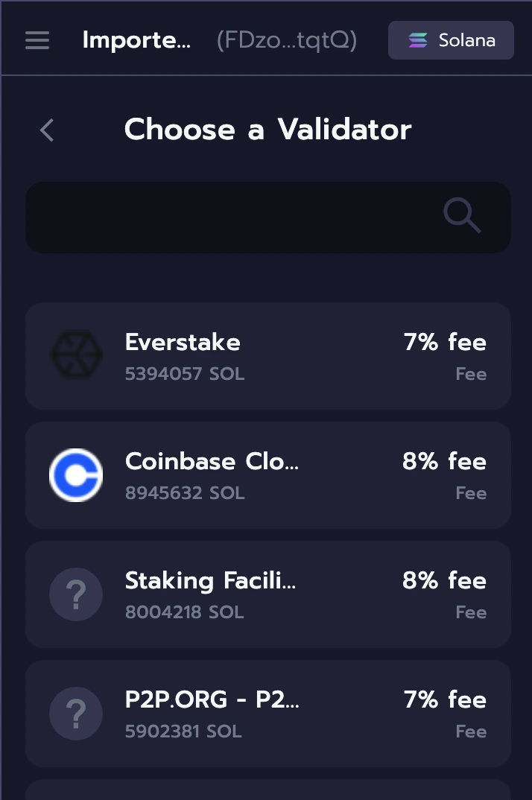Image resolution: width=532 pixels, height=800 pixels.
Task: Select the Everstake validator entry
Action: 267,355
